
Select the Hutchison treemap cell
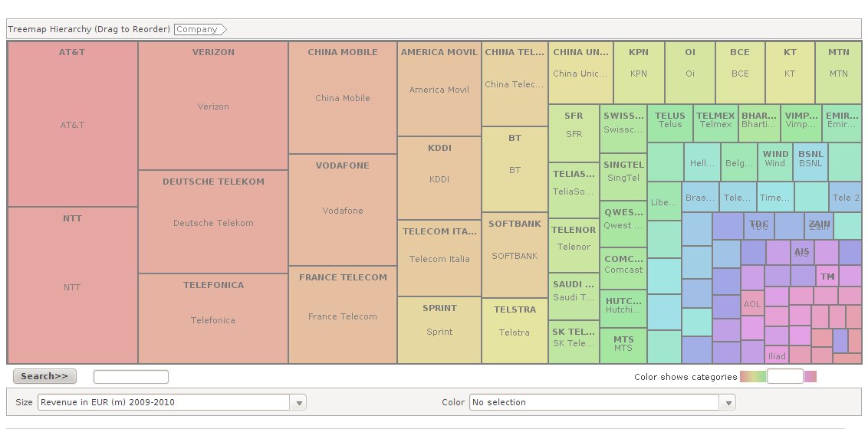[x=623, y=309]
